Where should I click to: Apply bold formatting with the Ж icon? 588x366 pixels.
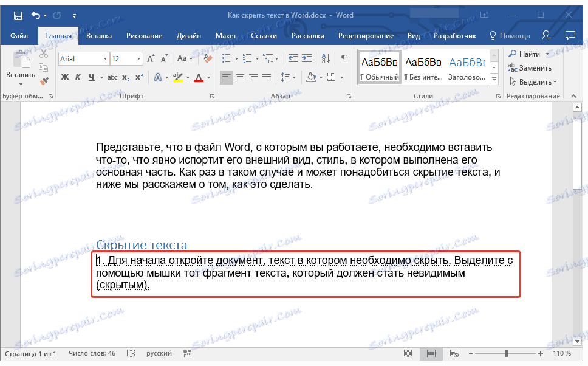[65, 77]
